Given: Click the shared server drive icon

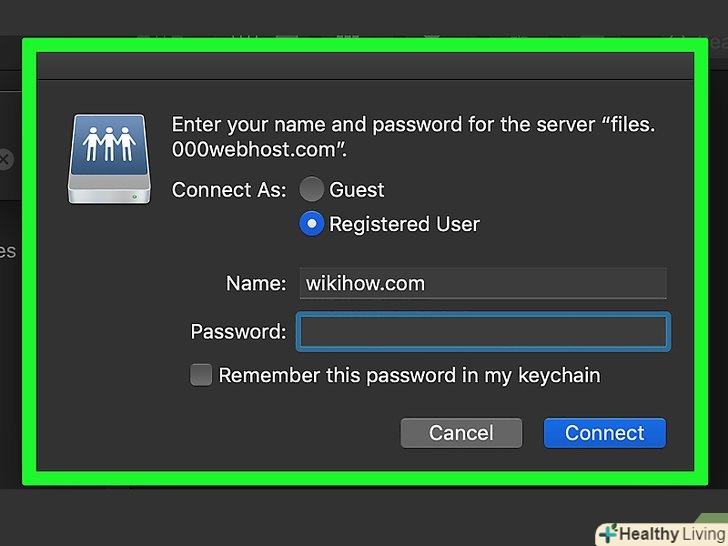Looking at the screenshot, I should tap(110, 159).
